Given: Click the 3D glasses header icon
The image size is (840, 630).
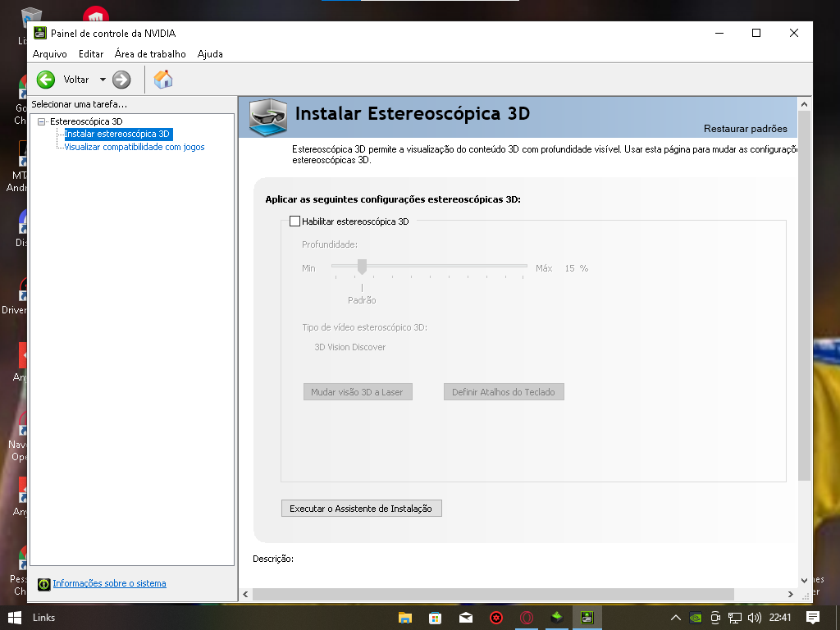Looking at the screenshot, I should [x=268, y=116].
